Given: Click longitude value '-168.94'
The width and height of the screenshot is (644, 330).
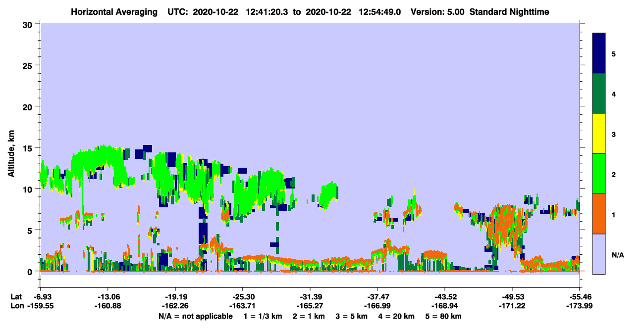Looking at the screenshot, I should 445,306.
